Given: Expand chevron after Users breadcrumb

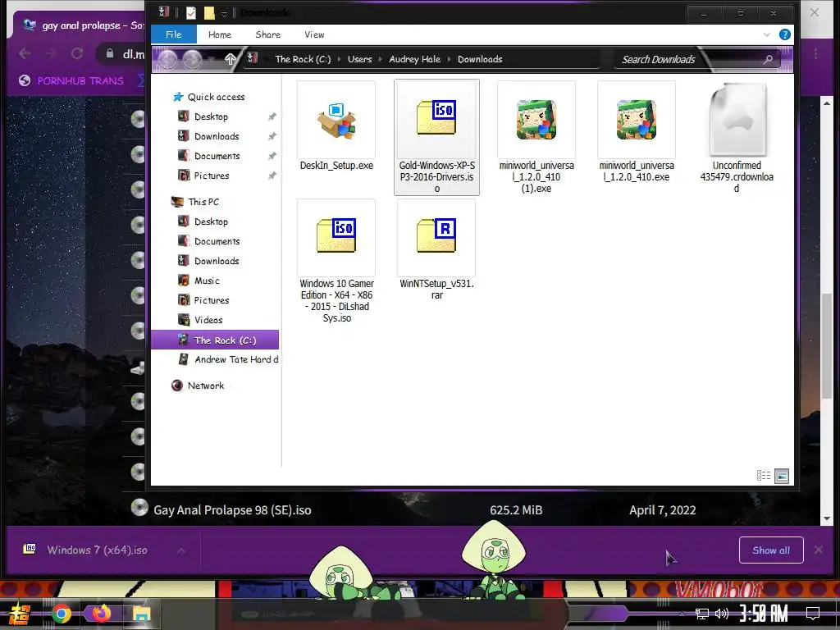Looking at the screenshot, I should coord(381,59).
